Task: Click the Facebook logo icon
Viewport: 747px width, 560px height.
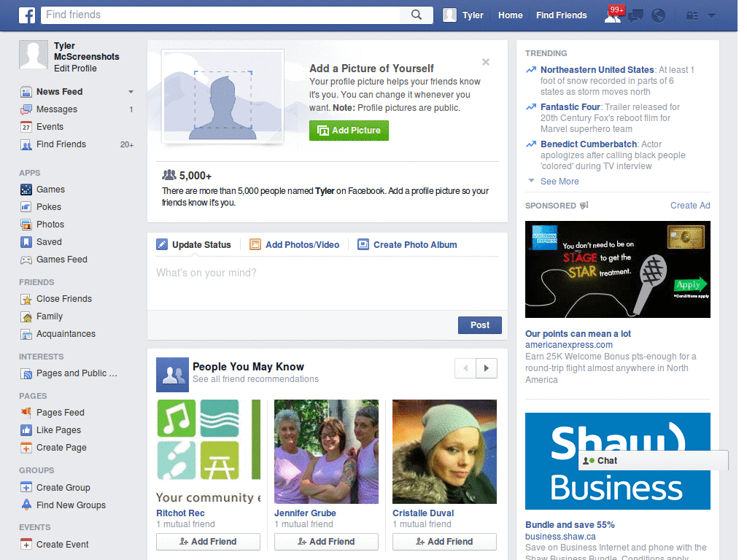Action: click(27, 15)
